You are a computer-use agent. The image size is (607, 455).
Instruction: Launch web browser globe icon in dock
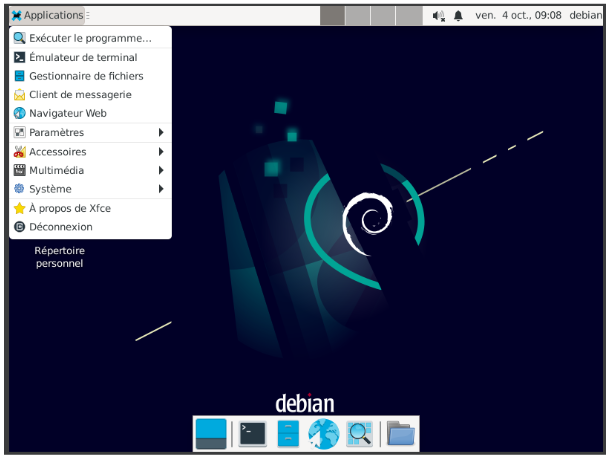pyautogui.click(x=323, y=433)
